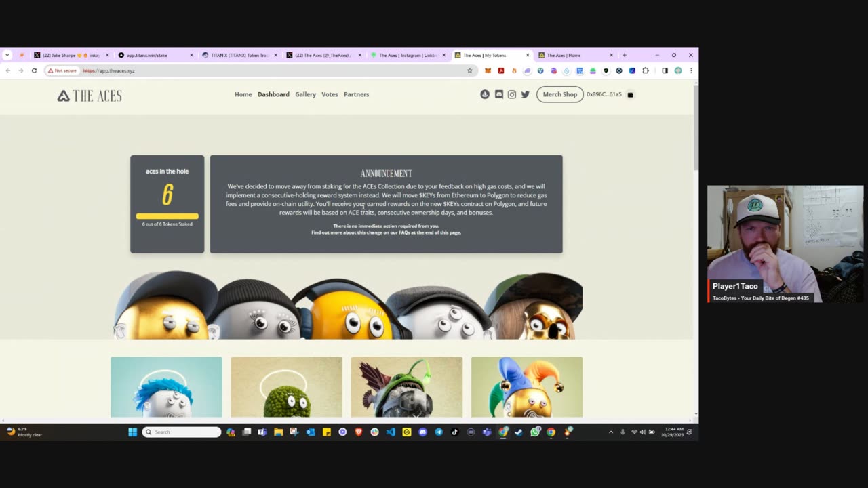Open weather widget showing Mostly clear
868x488 pixels.
(24, 432)
